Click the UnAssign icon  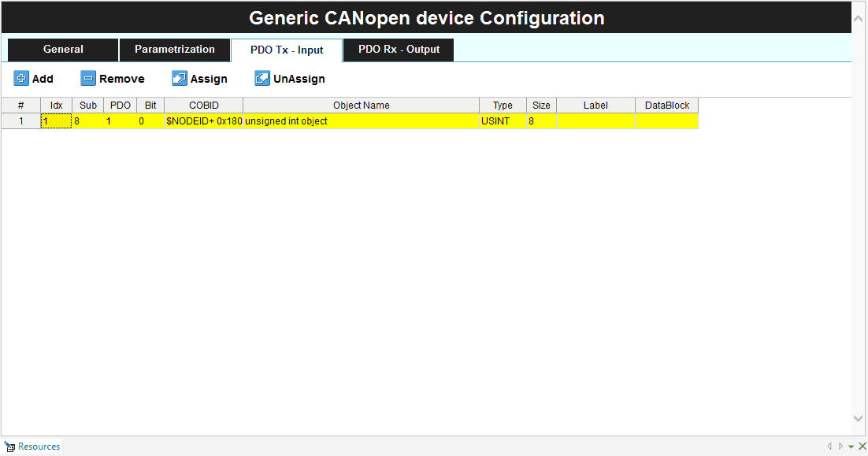[262, 79]
